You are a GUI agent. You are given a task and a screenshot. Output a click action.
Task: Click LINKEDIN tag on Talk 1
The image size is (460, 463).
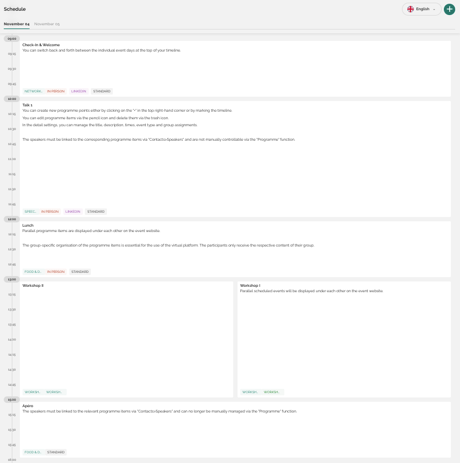tap(73, 211)
